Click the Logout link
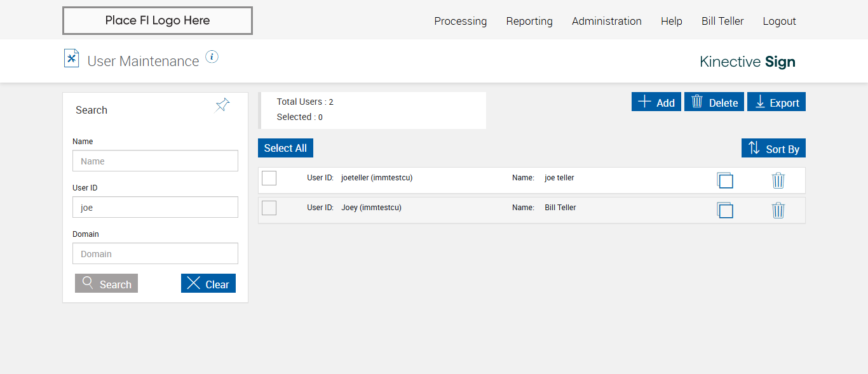The width and height of the screenshot is (868, 374). coord(779,21)
